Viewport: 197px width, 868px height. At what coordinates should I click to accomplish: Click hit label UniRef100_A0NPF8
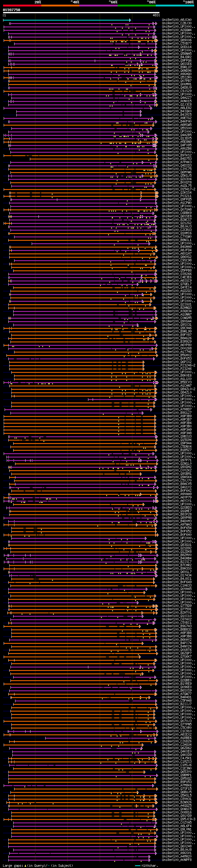[177, 860]
